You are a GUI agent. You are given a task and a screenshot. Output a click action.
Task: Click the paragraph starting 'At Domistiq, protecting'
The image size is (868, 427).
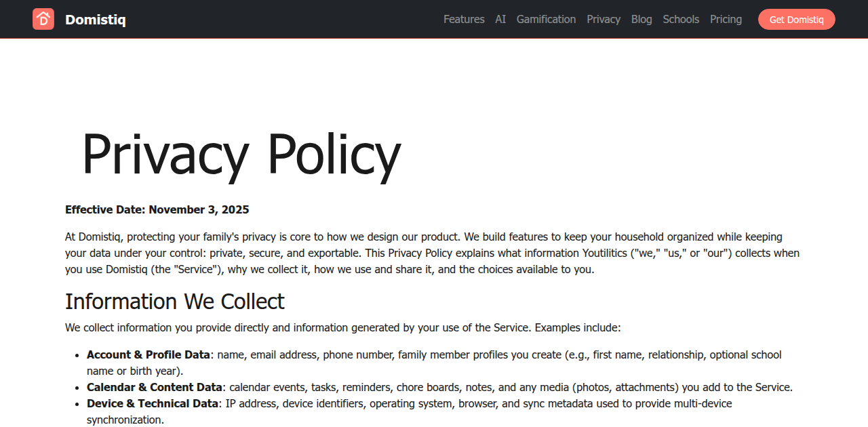[x=433, y=253]
